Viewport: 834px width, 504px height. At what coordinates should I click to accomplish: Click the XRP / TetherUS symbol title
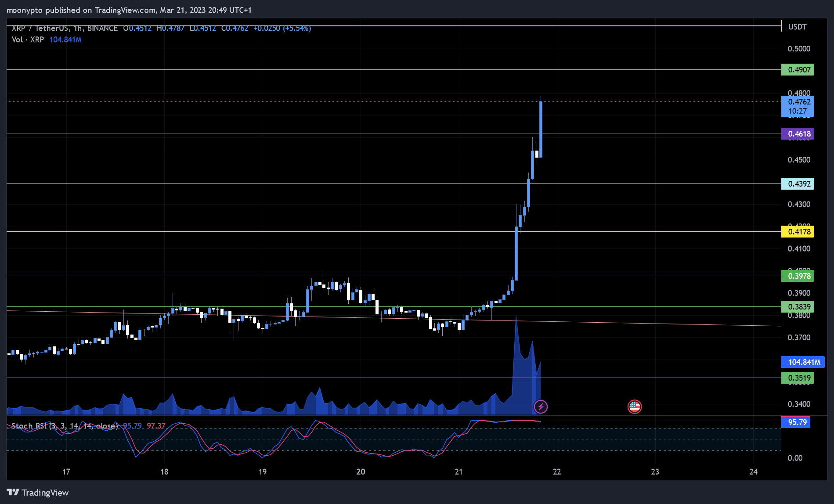point(65,28)
